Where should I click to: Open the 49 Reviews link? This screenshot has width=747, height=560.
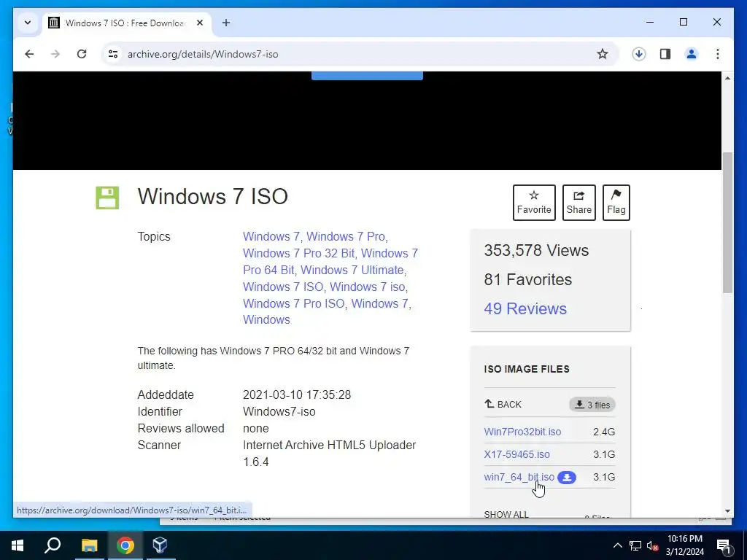coord(525,308)
